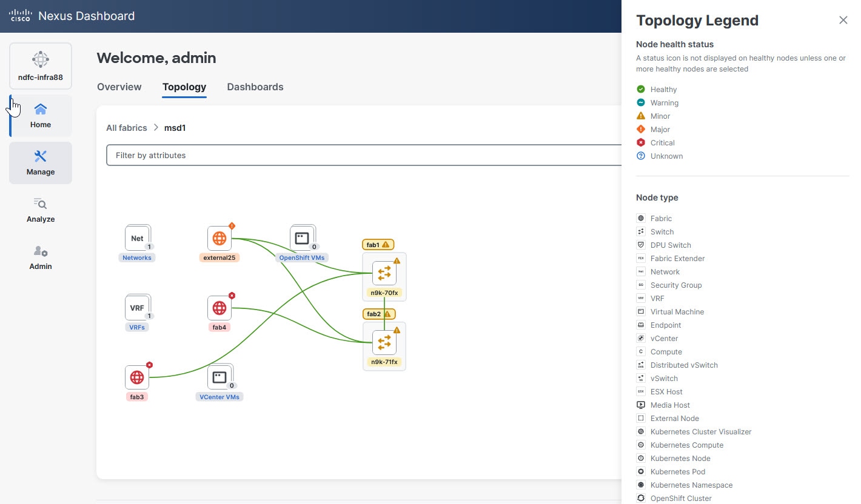Image resolution: width=861 pixels, height=504 pixels.
Task: Switch to the Overview tab
Action: coord(119,87)
